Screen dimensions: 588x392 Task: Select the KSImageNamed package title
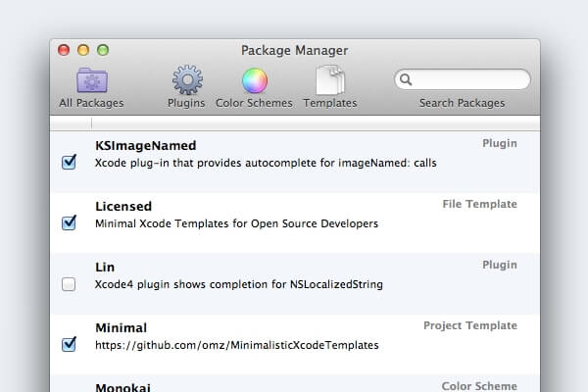(145, 145)
